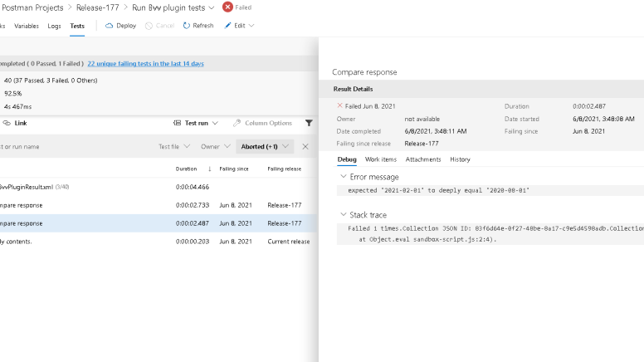Image resolution: width=644 pixels, height=362 pixels.
Task: Go to Release-177 breadcrumb
Action: click(98, 7)
